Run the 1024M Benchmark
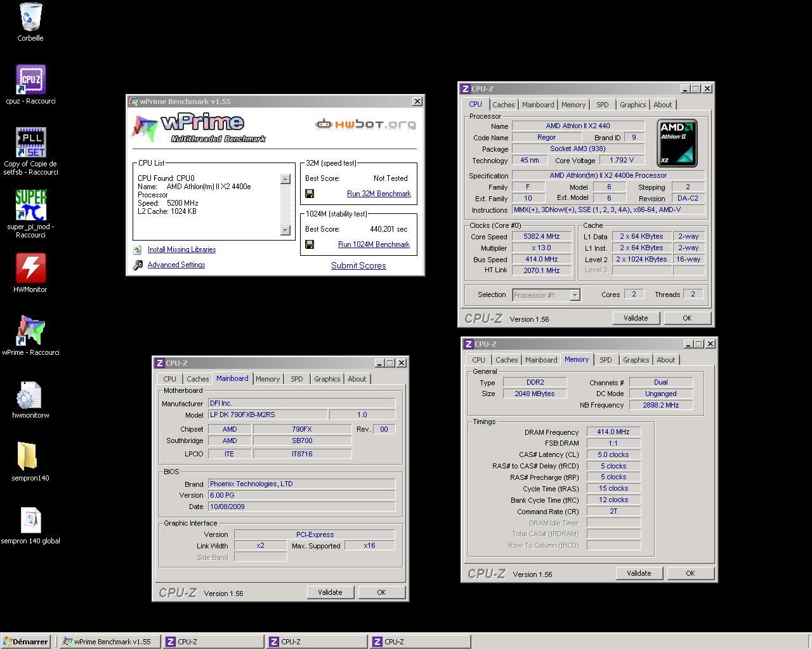This screenshot has height=650, width=812. point(374,244)
